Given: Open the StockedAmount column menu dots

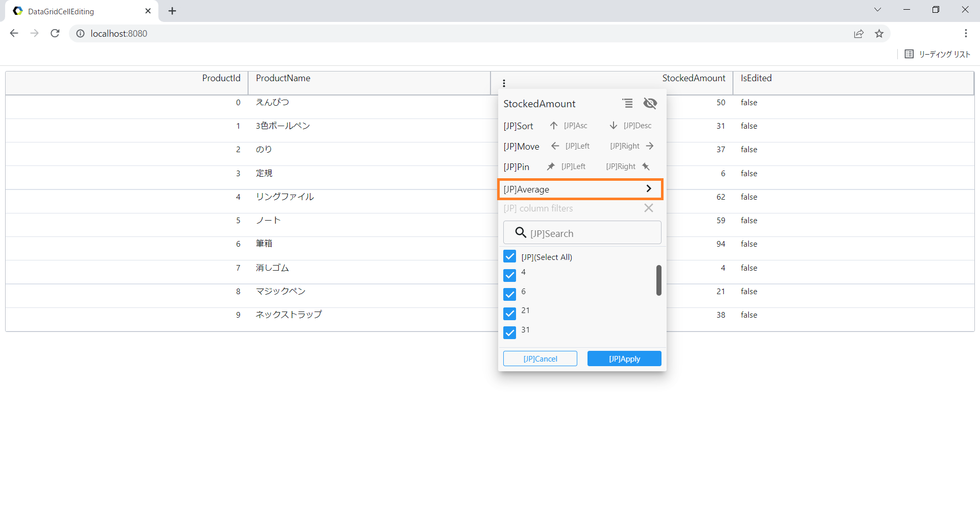Looking at the screenshot, I should (504, 83).
